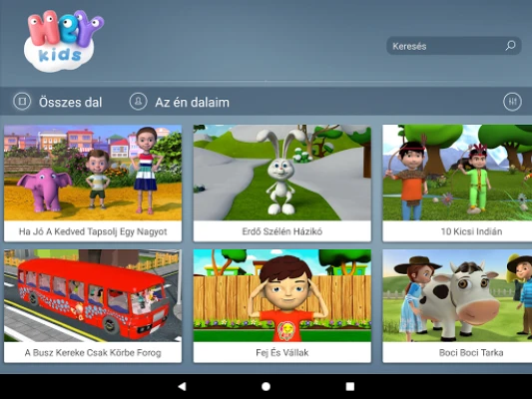The image size is (532, 399).
Task: Switch to the Az én dalaim tab
Action: [180, 102]
